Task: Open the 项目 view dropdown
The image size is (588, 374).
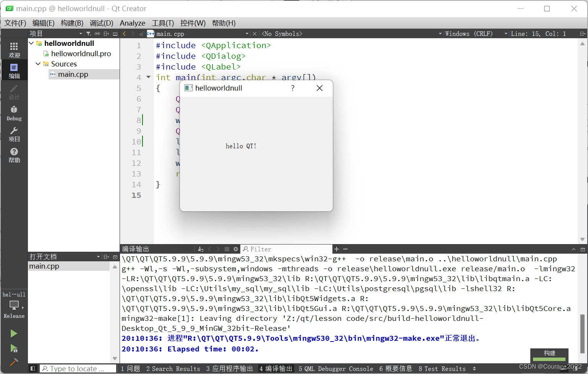Action: point(81,34)
